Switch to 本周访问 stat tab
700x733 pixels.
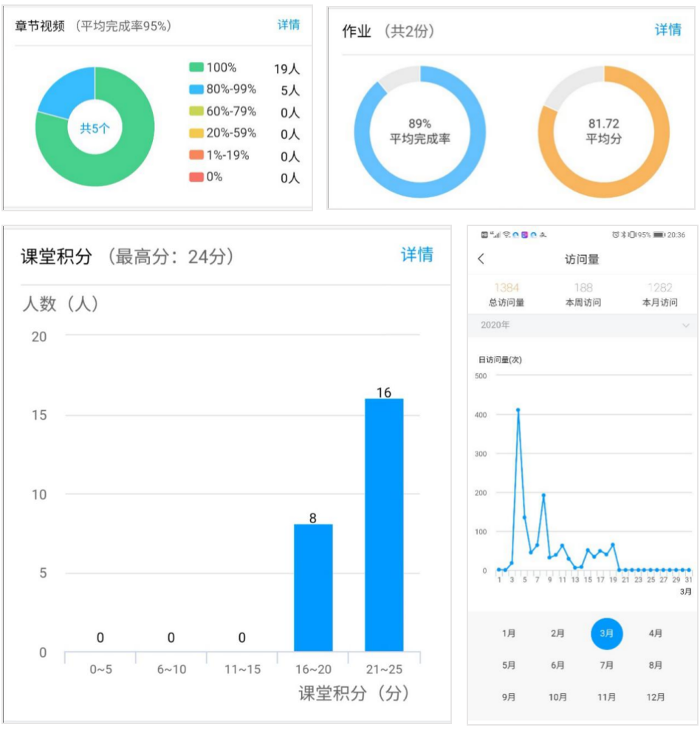click(x=583, y=295)
